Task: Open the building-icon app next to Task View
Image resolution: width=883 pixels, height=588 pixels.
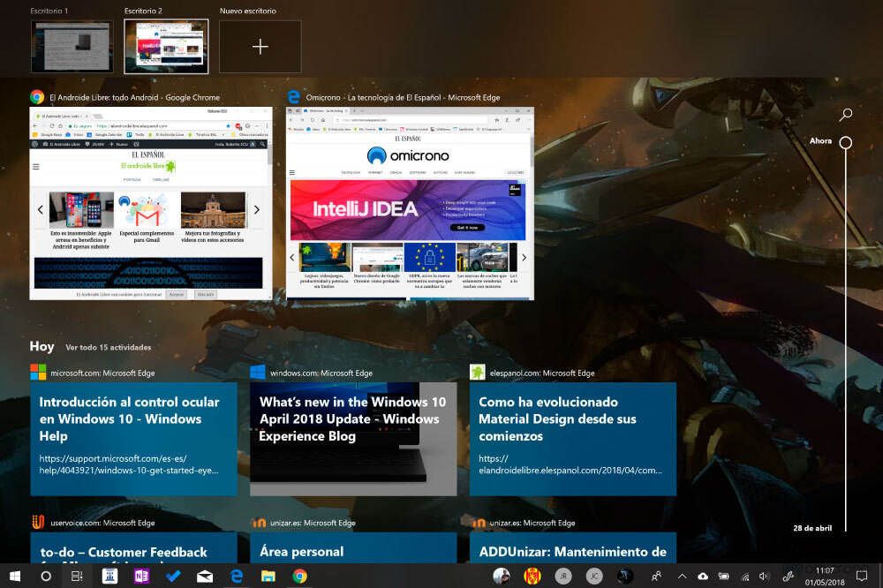Action: pyautogui.click(x=109, y=576)
